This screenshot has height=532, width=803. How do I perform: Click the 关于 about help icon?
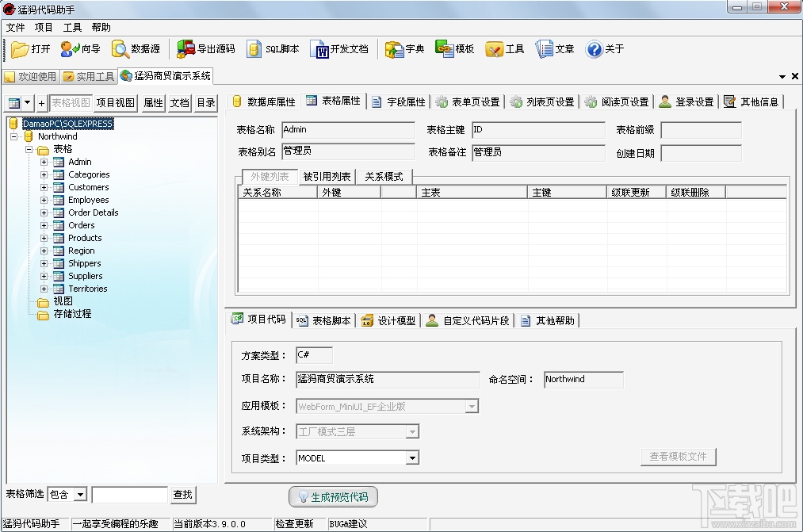[x=594, y=49]
